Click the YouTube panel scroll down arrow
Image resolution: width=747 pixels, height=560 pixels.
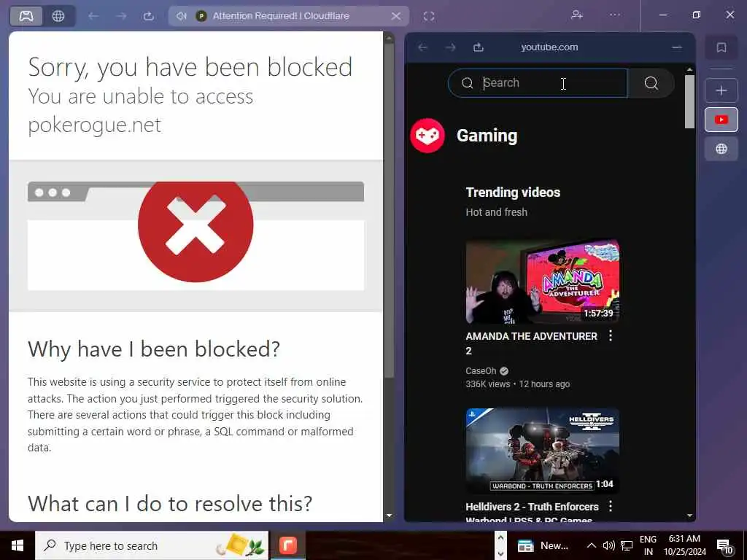[689, 516]
